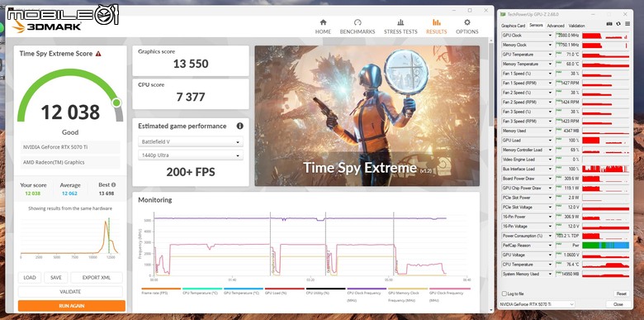Image resolution: width=644 pixels, height=320 pixels.
Task: Click the Best score 13 698 value
Action: click(107, 193)
